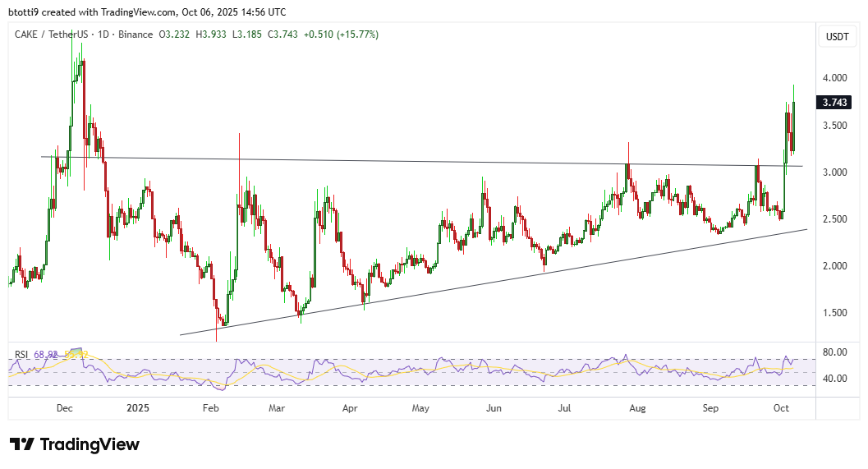Click the RSI value 68.92

(x=45, y=354)
